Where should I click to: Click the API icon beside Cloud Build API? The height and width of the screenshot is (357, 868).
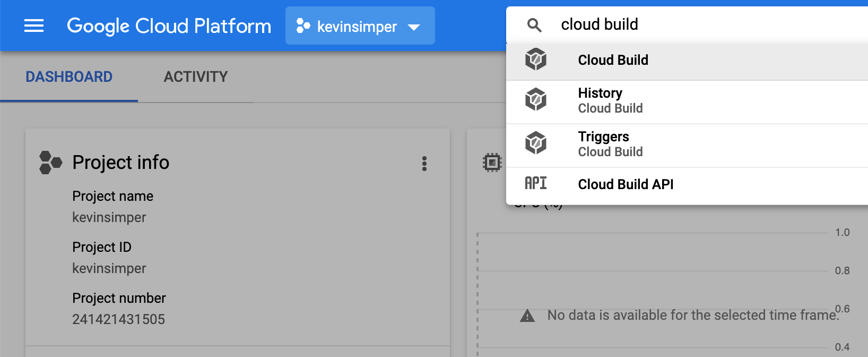pyautogui.click(x=536, y=183)
